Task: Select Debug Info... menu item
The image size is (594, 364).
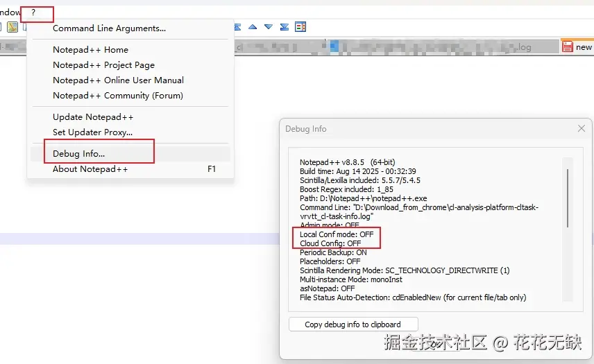Action: (x=79, y=154)
